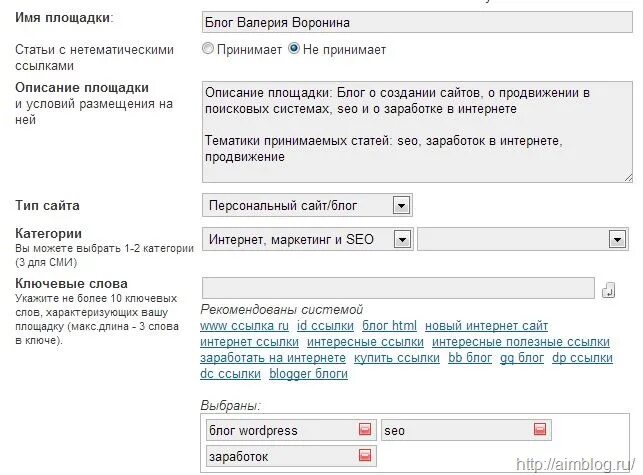The width and height of the screenshot is (643, 475).
Task: Add recommended keyword 'интернет ссылки'
Action: 249,342
